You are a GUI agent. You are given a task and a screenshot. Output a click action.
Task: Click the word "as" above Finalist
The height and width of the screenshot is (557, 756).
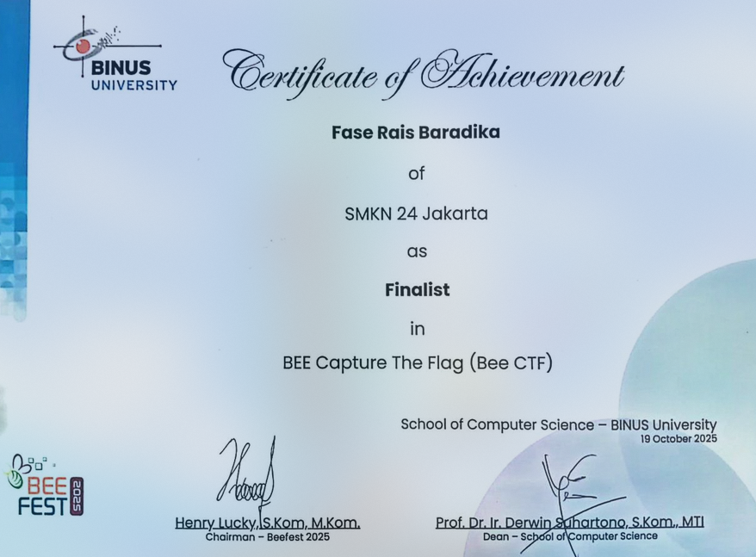click(x=417, y=251)
